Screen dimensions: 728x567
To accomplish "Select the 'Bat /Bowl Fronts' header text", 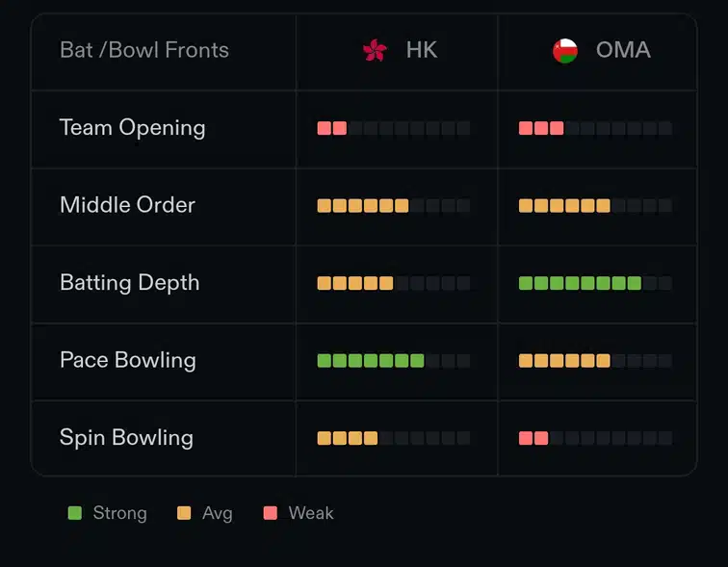I will click(x=144, y=50).
